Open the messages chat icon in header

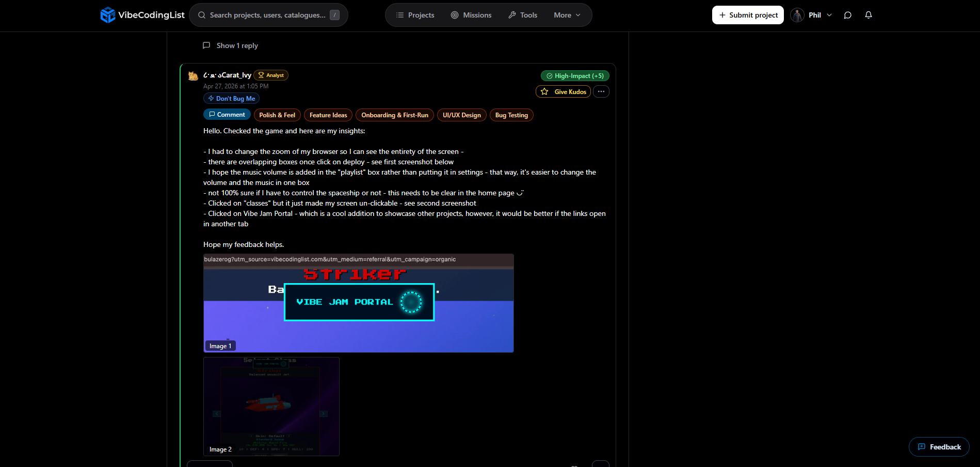(847, 15)
